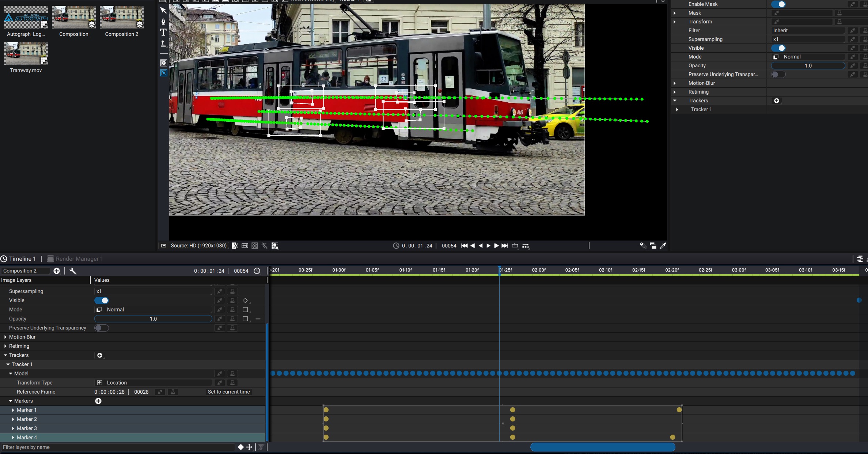This screenshot has width=868, height=454.
Task: Toggle the checkerboard transparency icon
Action: tap(255, 246)
